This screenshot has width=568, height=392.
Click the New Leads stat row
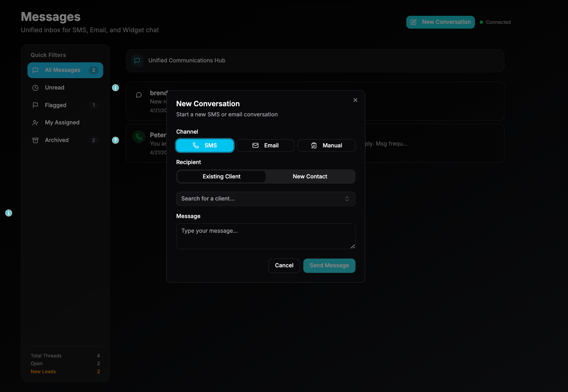coord(65,371)
